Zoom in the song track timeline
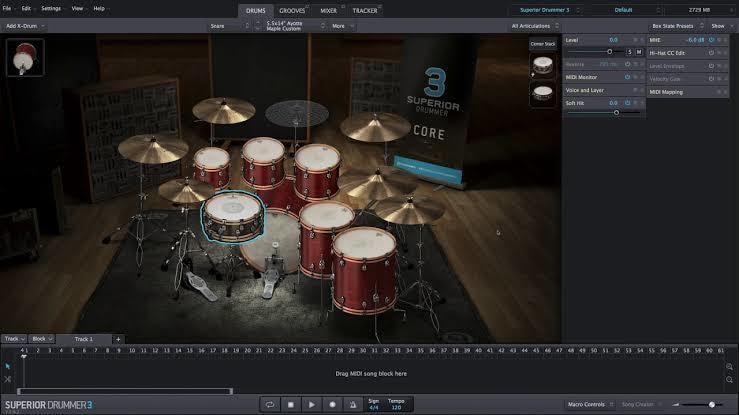739x415 pixels. pos(729,366)
